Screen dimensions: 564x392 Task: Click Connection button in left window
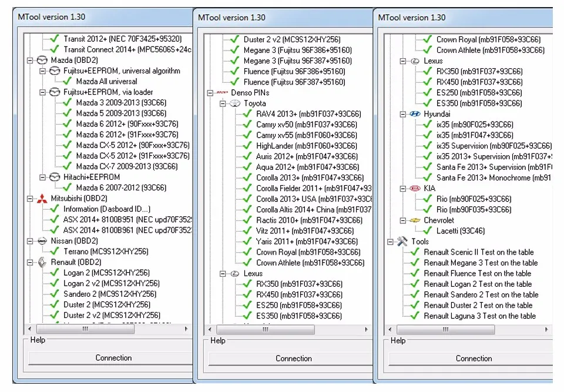(111, 358)
